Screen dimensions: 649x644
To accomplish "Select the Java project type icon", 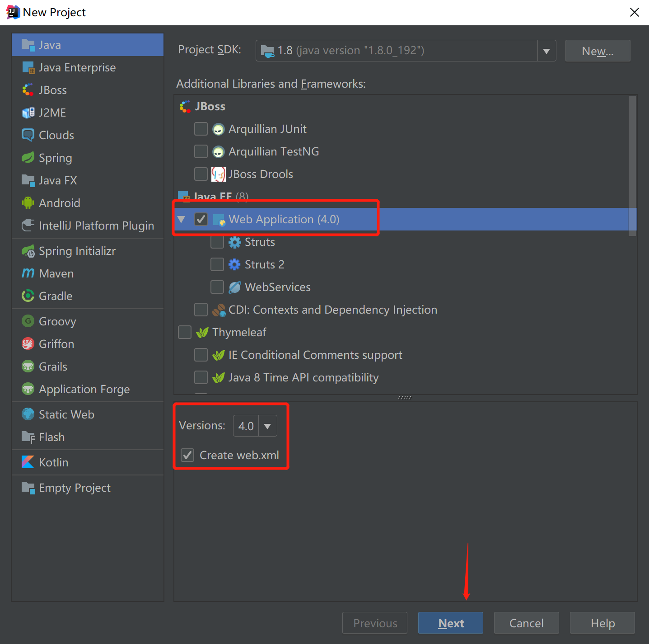I will pos(28,45).
